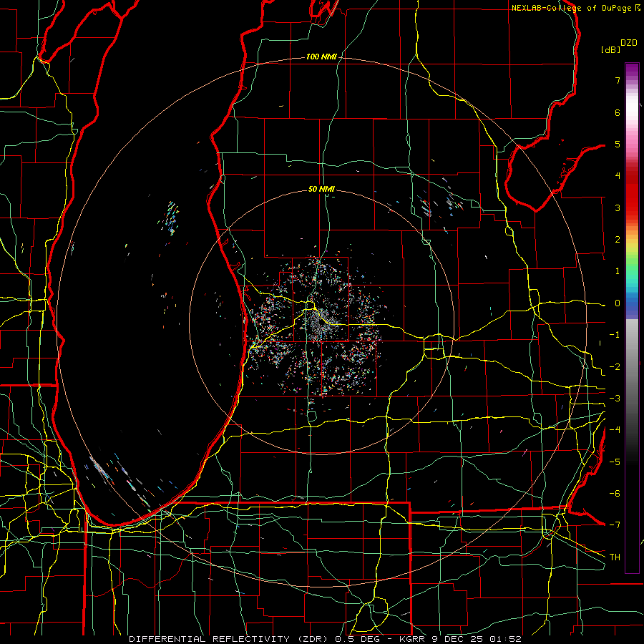
Task: Click the '-2' value on the color scale
Action: coord(615,367)
